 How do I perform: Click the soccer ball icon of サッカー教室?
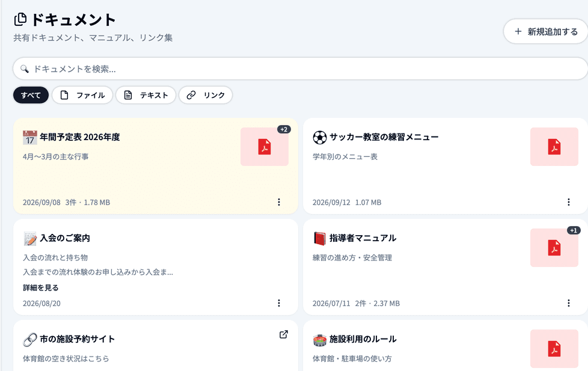[320, 138]
